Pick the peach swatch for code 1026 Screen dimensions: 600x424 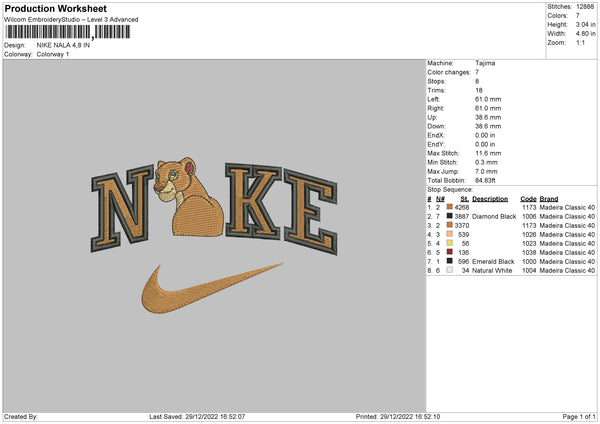pyautogui.click(x=450, y=234)
